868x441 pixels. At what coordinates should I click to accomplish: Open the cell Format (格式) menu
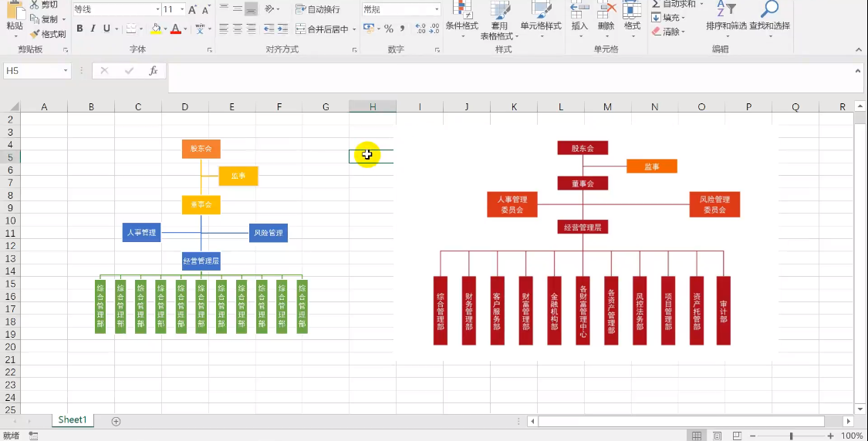[x=632, y=19]
